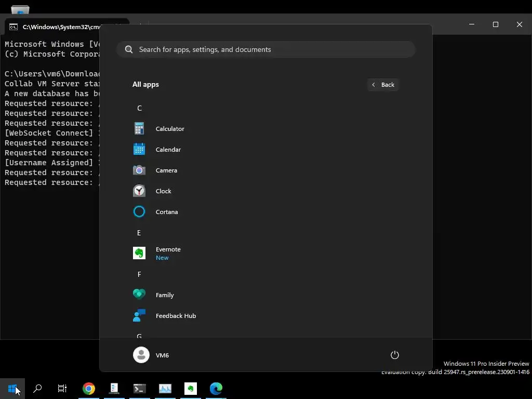Maximize the terminal window
Screen dimensions: 532x399
point(495,24)
